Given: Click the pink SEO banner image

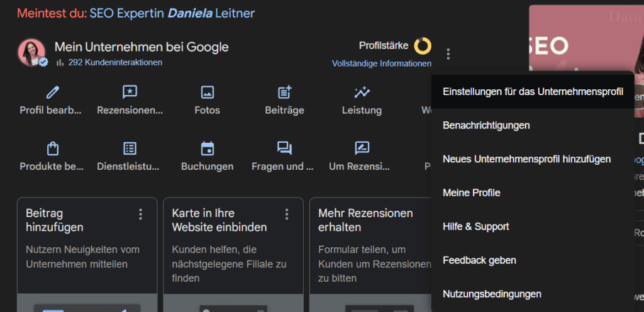Looking at the screenshot, I should (586, 39).
